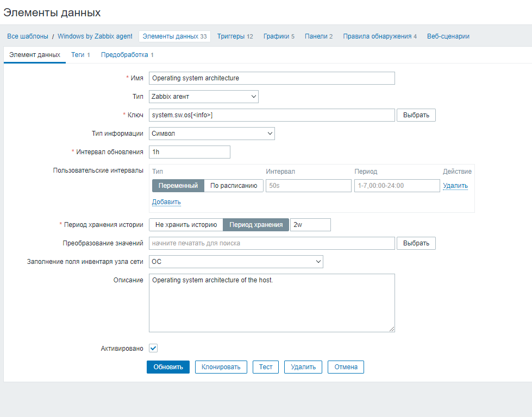Click into the Имя text field
The height and width of the screenshot is (417, 532).
[x=272, y=78]
